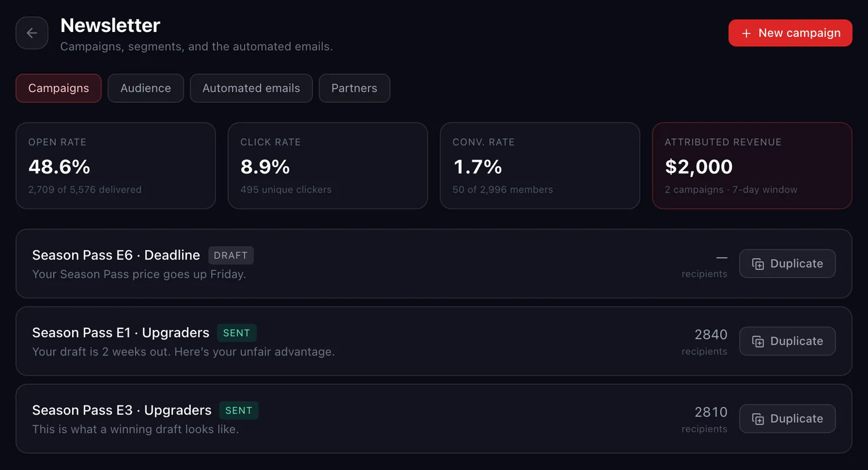Viewport: 868px width, 470px height.
Task: Click the 8.9% click rate value
Action: (265, 167)
